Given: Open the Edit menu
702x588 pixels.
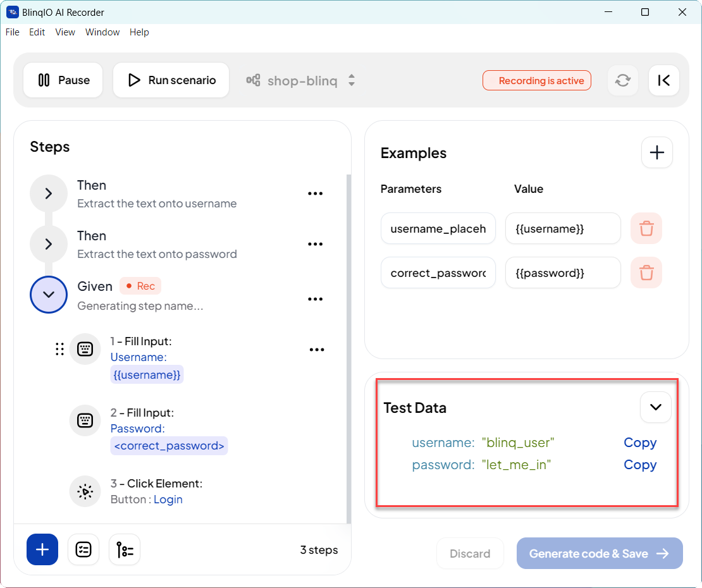Looking at the screenshot, I should coord(37,32).
